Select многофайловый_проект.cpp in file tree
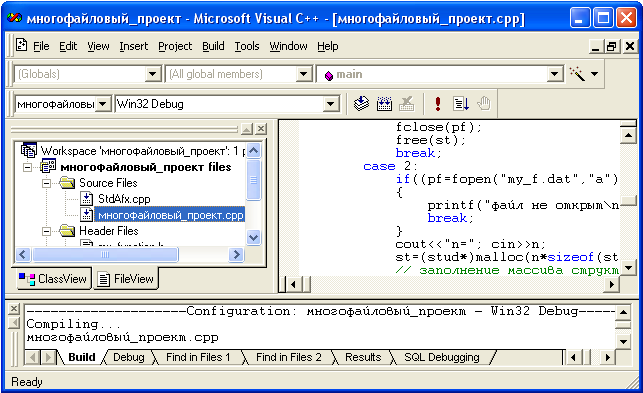Screen dimensions: 643x393 (x=171, y=215)
